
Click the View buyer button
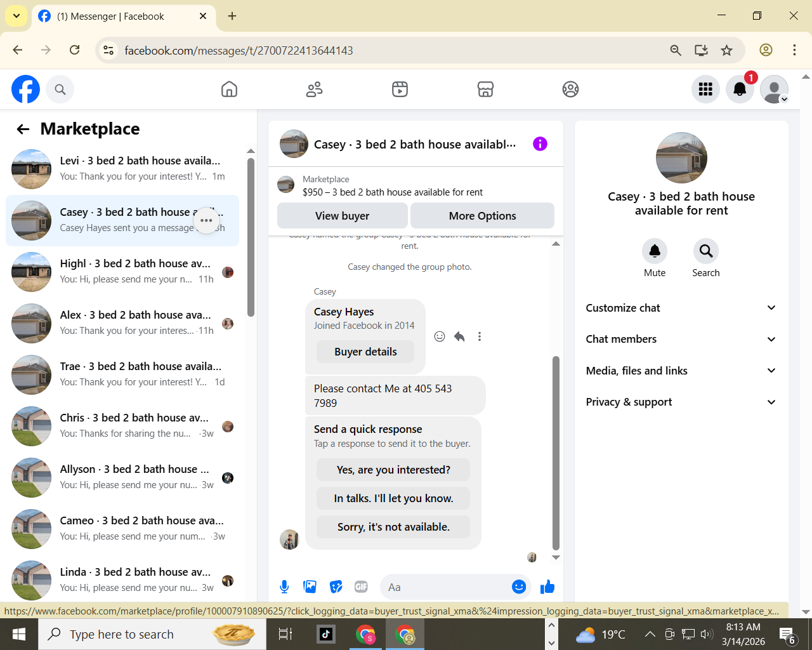click(343, 216)
